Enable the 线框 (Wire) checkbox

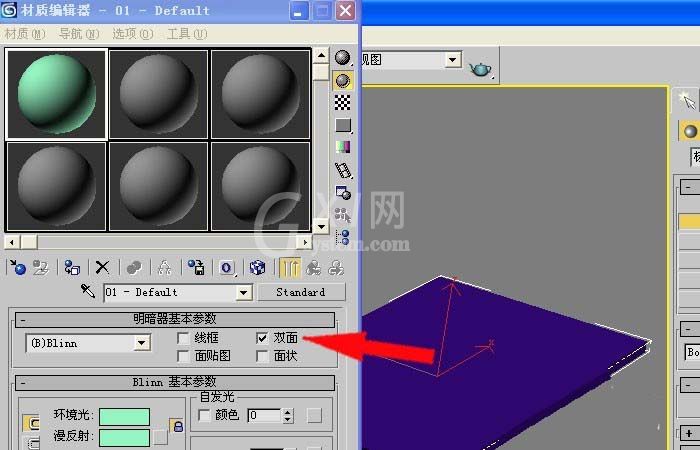point(183,338)
